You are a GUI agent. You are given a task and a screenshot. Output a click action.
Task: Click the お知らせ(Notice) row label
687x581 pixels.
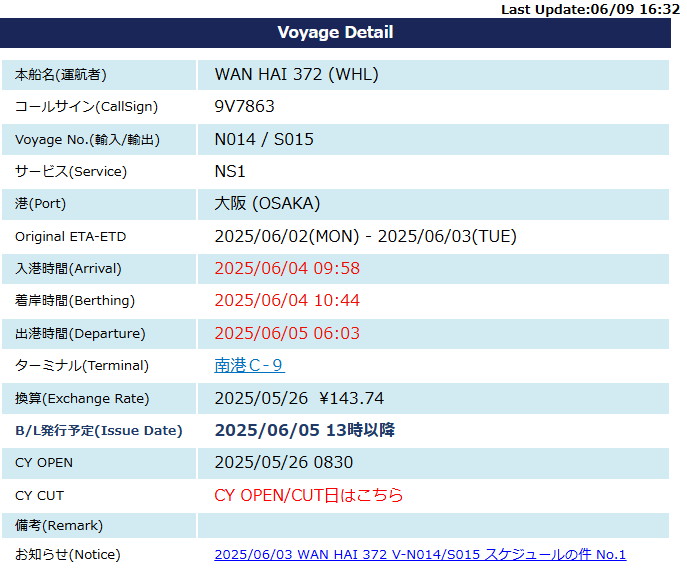[67, 555]
